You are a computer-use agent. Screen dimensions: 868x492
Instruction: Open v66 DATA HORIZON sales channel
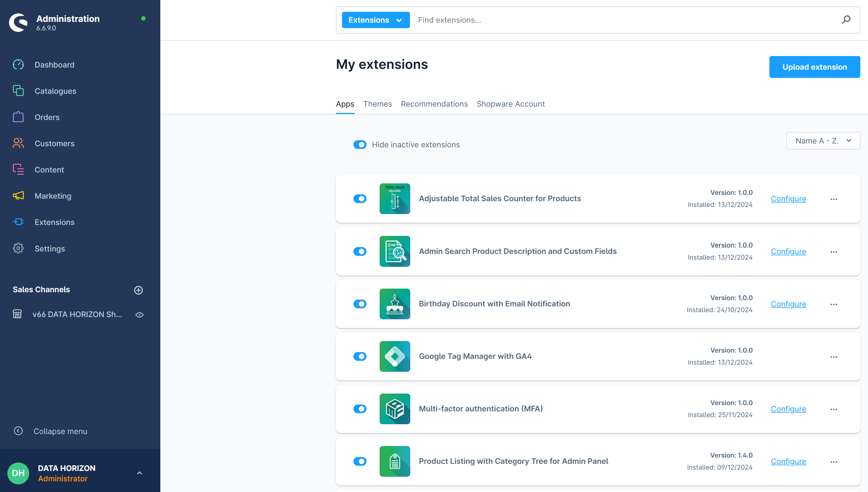click(77, 314)
